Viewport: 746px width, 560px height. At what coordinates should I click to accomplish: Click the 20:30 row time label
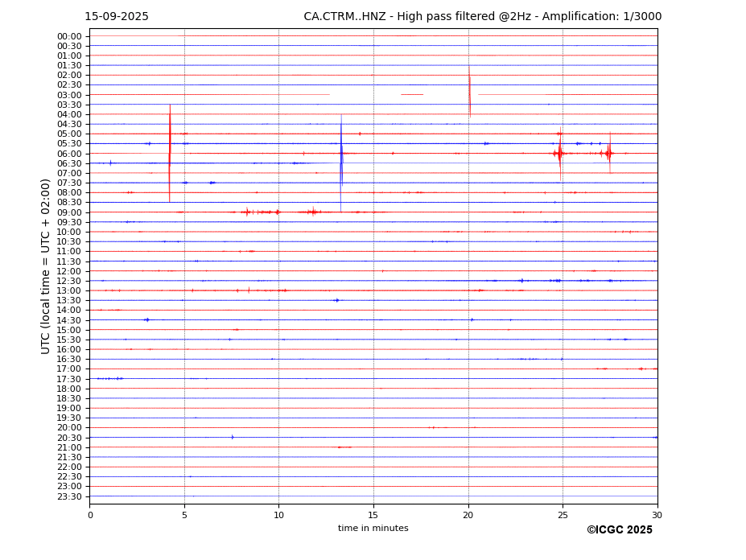point(69,439)
